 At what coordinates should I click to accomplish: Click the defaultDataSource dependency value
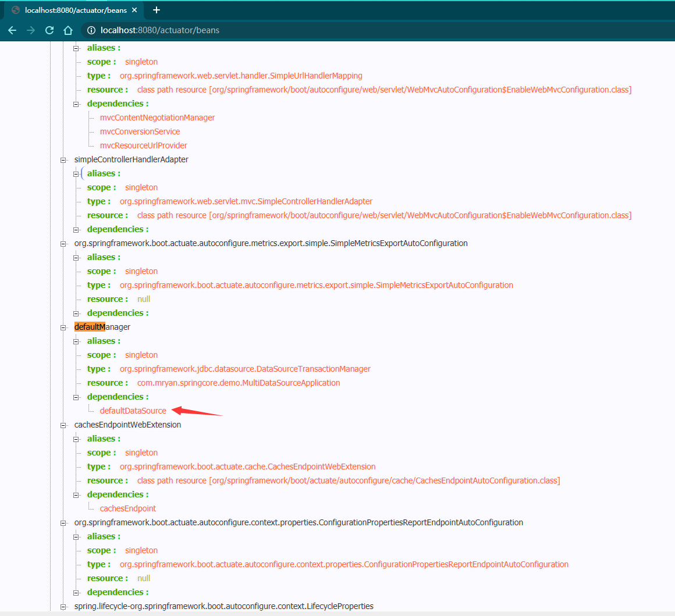pos(133,411)
